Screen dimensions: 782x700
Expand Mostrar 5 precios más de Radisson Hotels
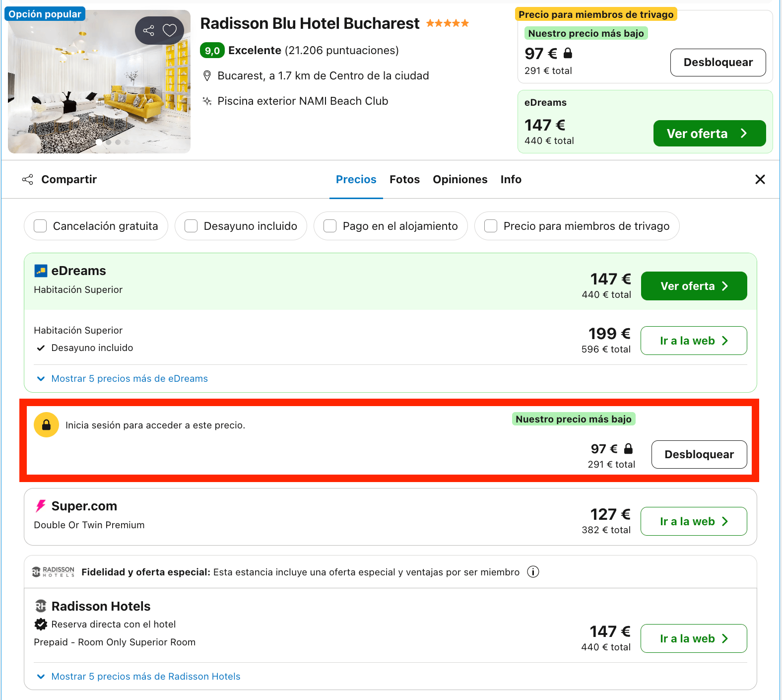139,676
